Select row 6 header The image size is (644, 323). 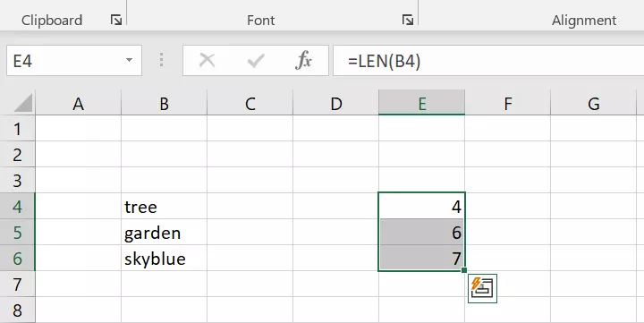pyautogui.click(x=17, y=258)
